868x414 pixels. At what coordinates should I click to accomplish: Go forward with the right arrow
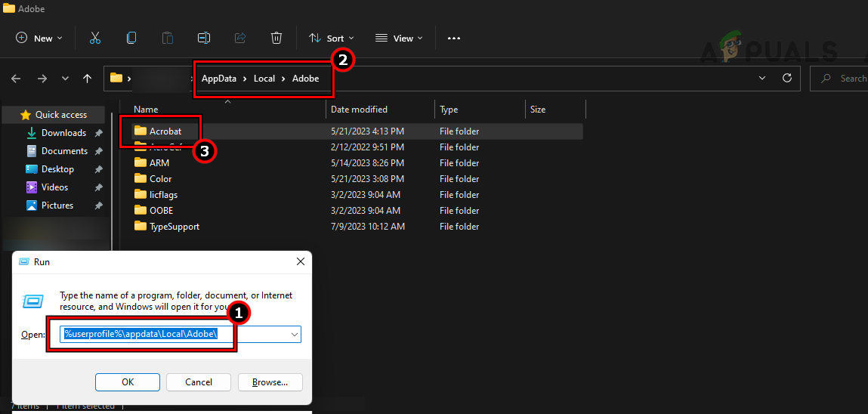pyautogui.click(x=42, y=79)
